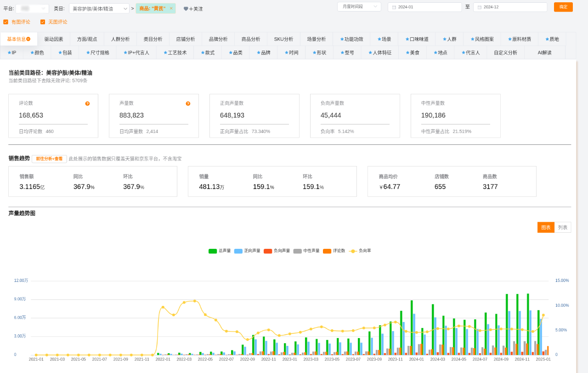Switch chart view to 列表
The width and height of the screenshot is (588, 373).
(x=563, y=227)
